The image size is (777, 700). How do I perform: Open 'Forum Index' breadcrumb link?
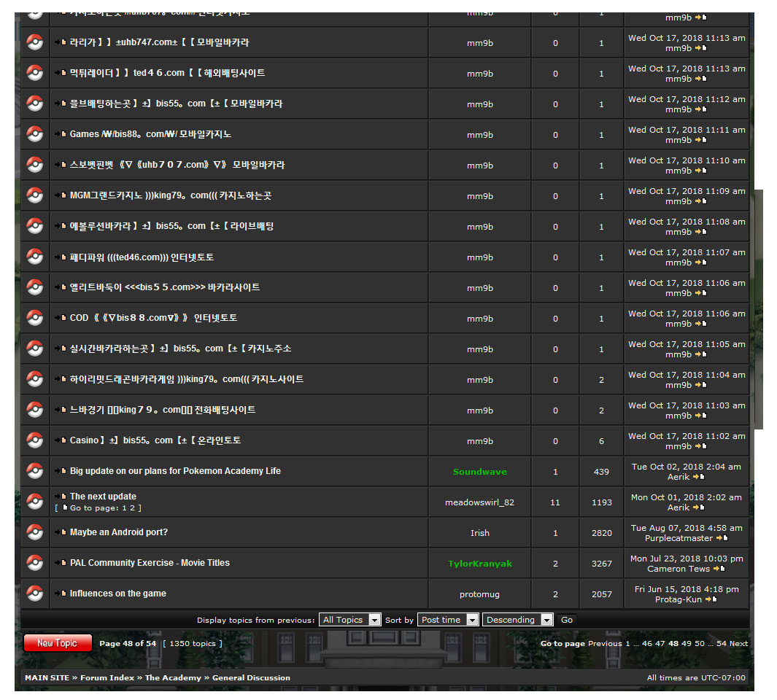[107, 678]
